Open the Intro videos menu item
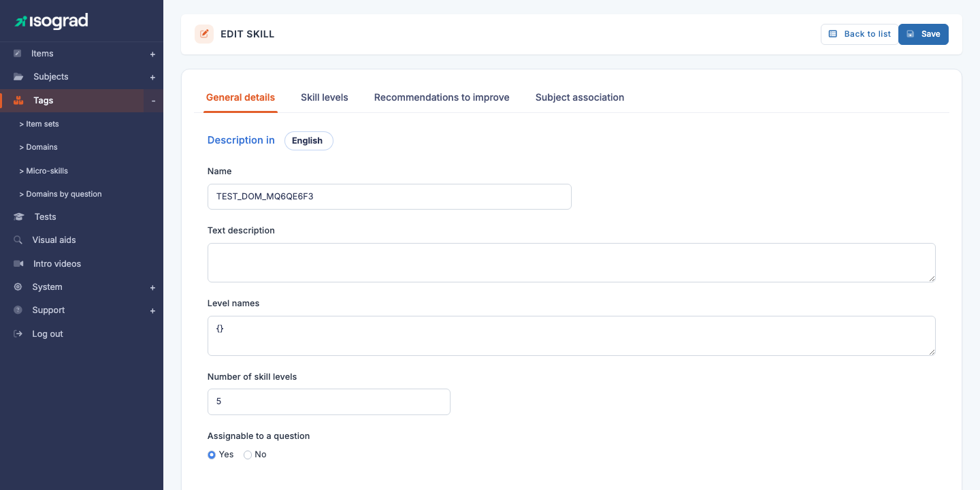 tap(57, 263)
